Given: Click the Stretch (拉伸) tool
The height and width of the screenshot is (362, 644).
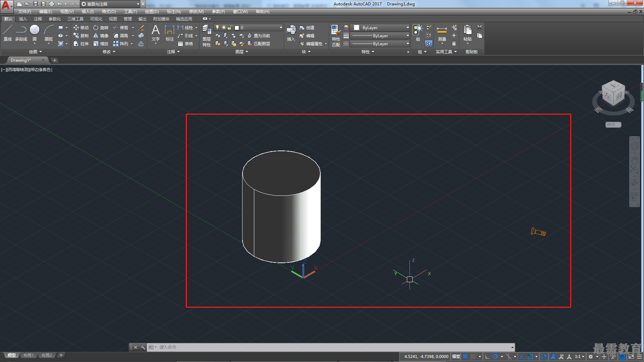Looking at the screenshot, I should (81, 44).
